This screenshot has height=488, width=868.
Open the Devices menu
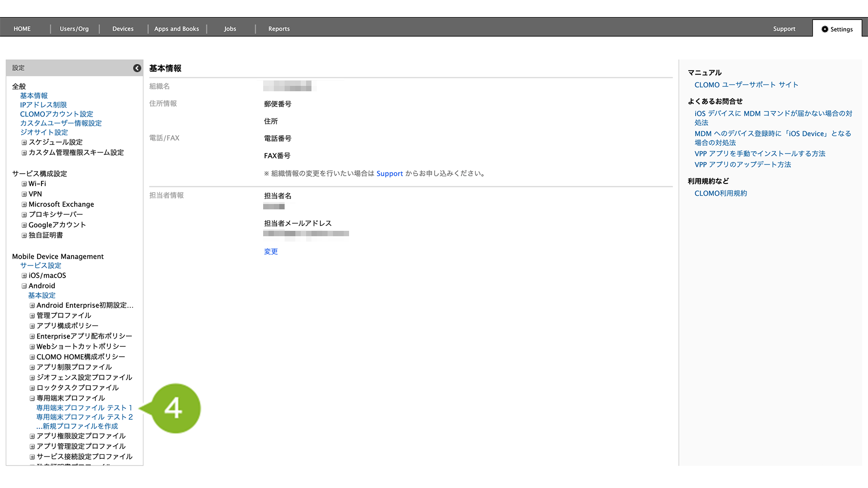coord(123,29)
